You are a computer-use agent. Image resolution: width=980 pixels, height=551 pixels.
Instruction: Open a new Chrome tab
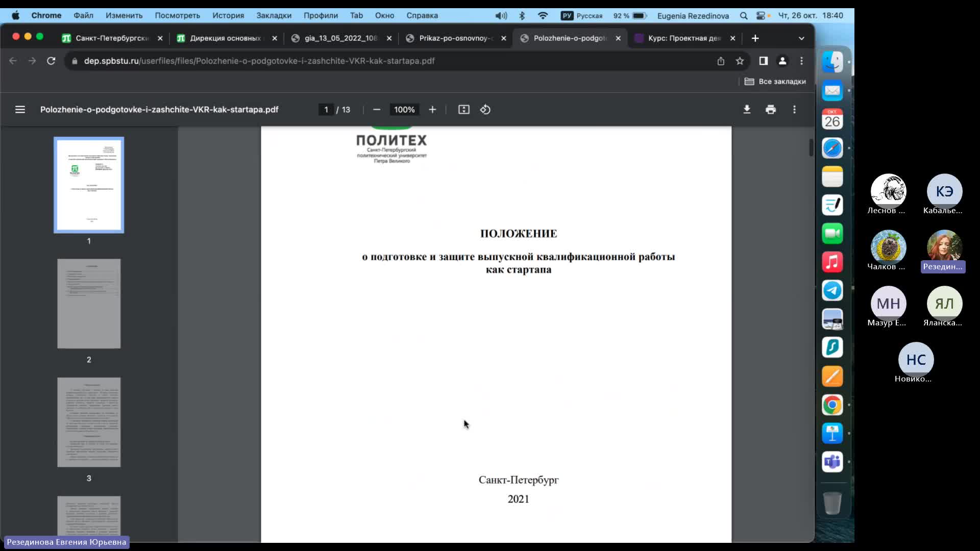[x=755, y=38]
